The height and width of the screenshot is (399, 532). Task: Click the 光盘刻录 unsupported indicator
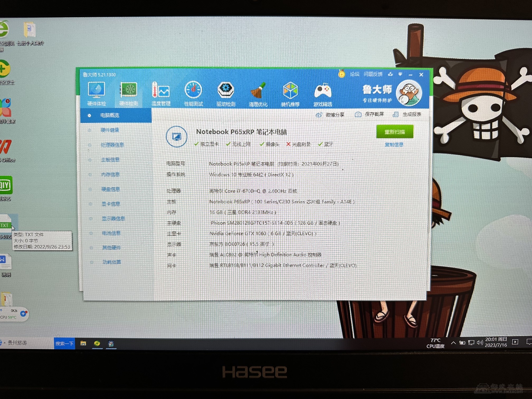click(298, 144)
